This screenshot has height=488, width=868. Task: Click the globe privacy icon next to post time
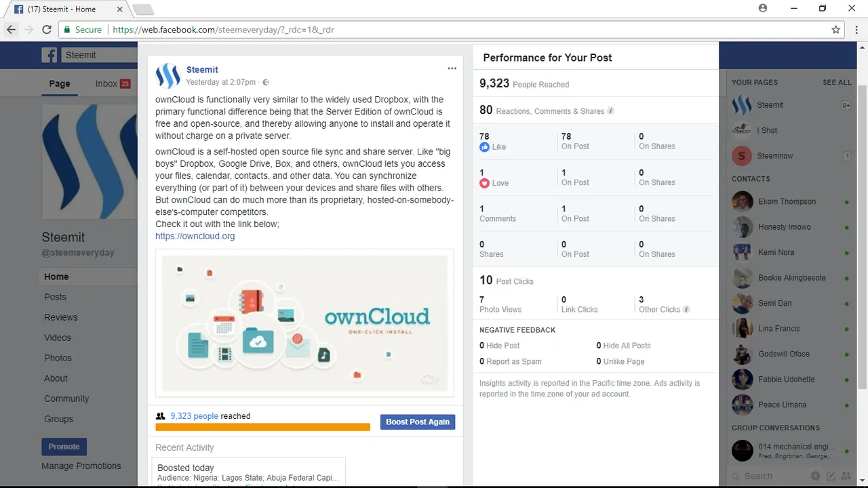tap(266, 83)
